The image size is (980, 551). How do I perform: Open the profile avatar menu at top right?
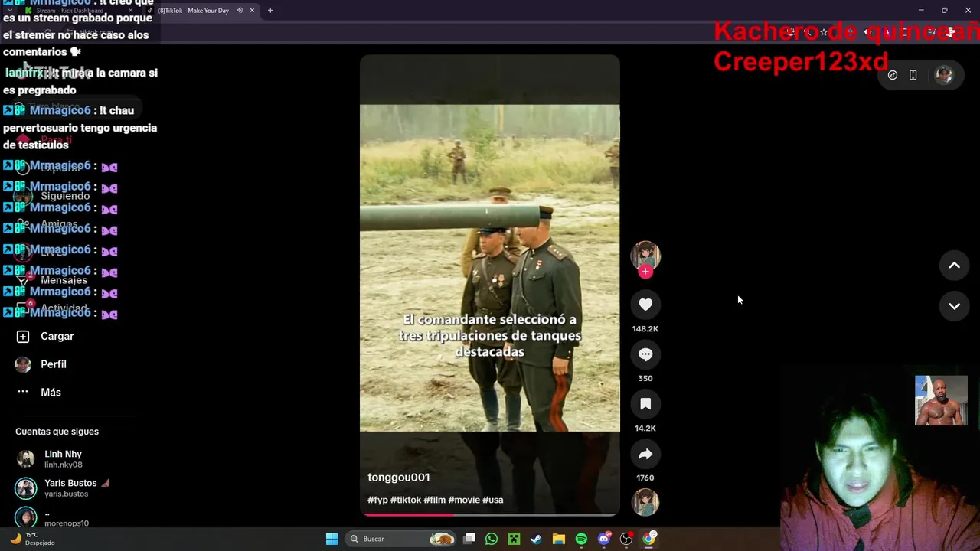(x=944, y=75)
